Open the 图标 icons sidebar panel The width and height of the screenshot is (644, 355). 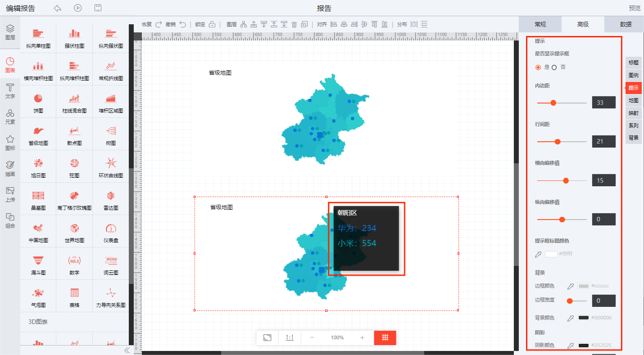click(x=10, y=143)
